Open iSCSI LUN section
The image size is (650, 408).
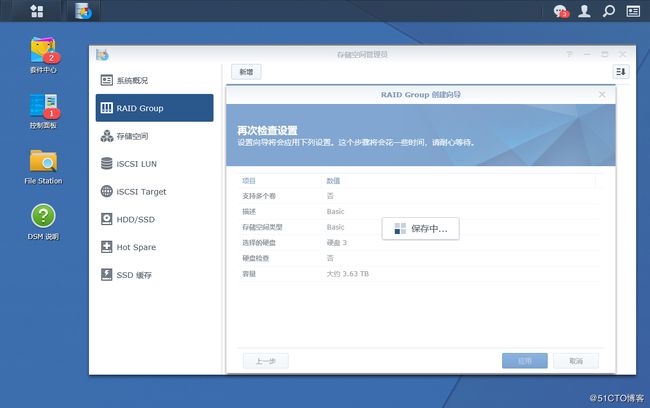point(155,164)
